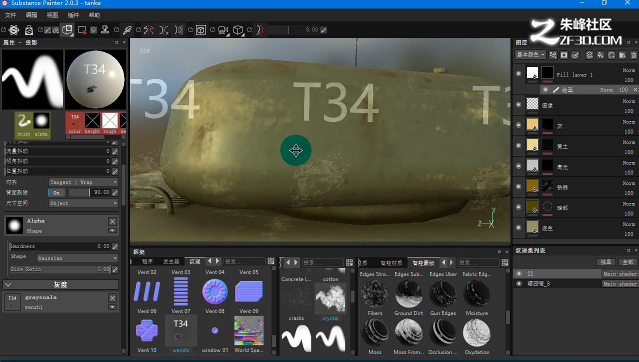639x362 pixels.
Task: Expand the grayscale wenzhi dropdown arrow
Action: tap(112, 307)
